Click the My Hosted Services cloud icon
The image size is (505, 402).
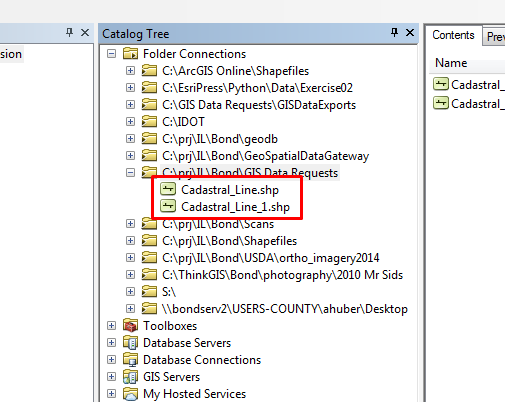tap(130, 394)
